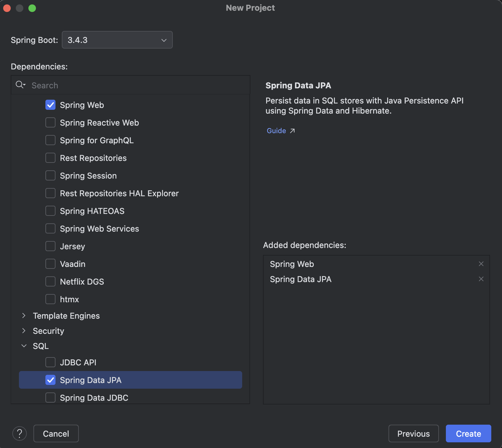Screen dimensions: 502x448
Task: Click the Template Engines group label
Action: click(66, 315)
